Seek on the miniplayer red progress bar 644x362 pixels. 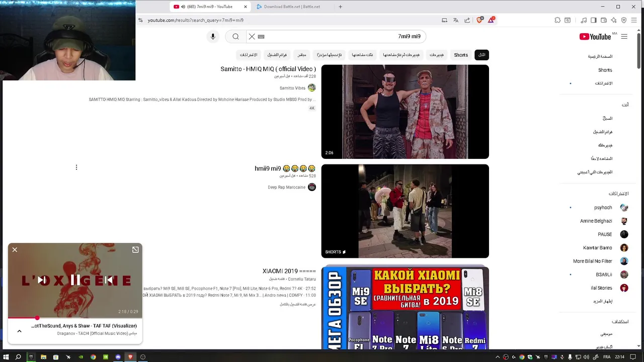[75, 318]
